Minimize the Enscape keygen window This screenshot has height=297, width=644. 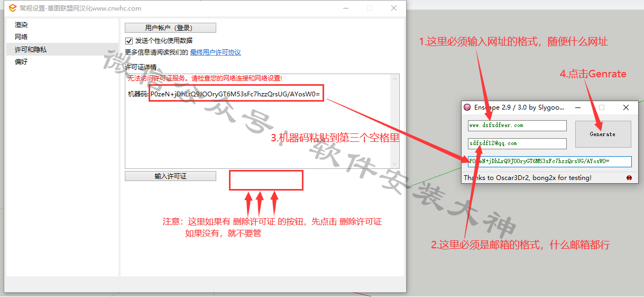577,107
